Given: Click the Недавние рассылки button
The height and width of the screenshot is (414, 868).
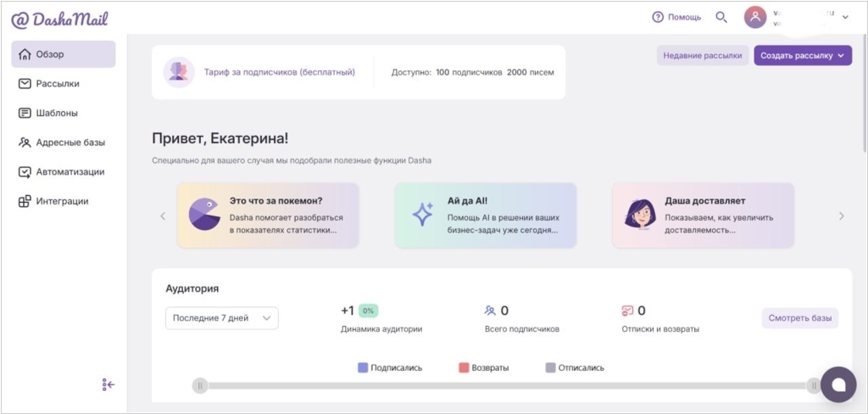Looking at the screenshot, I should [703, 56].
